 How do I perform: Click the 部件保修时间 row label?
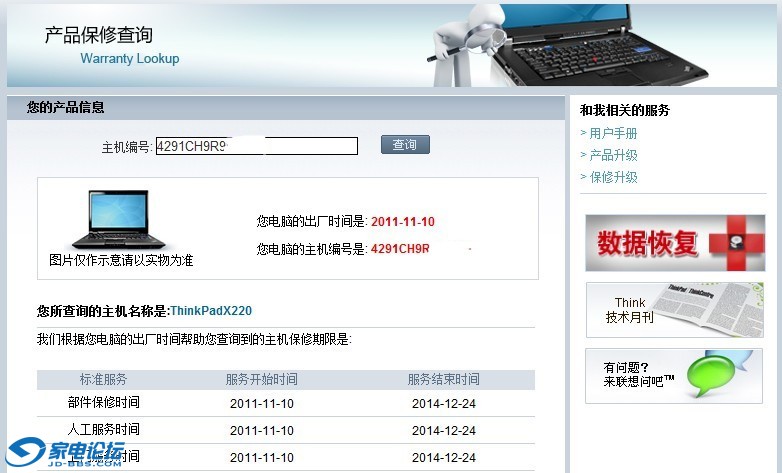(x=104, y=402)
